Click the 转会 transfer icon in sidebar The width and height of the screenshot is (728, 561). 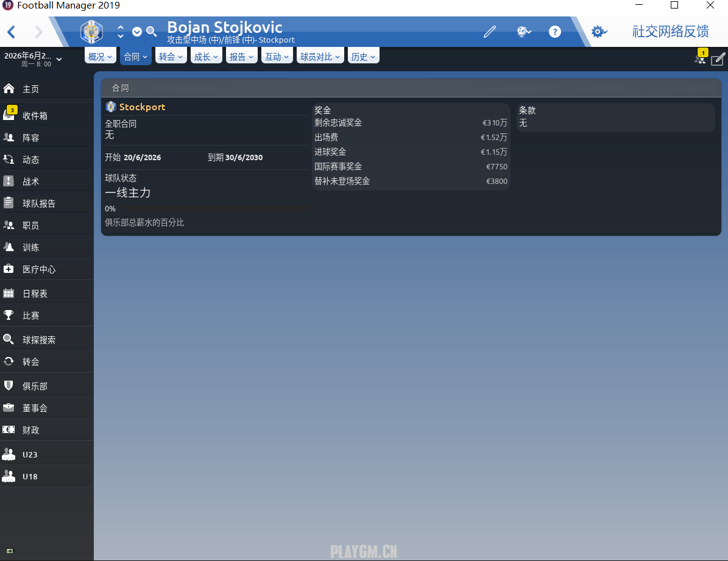9,361
